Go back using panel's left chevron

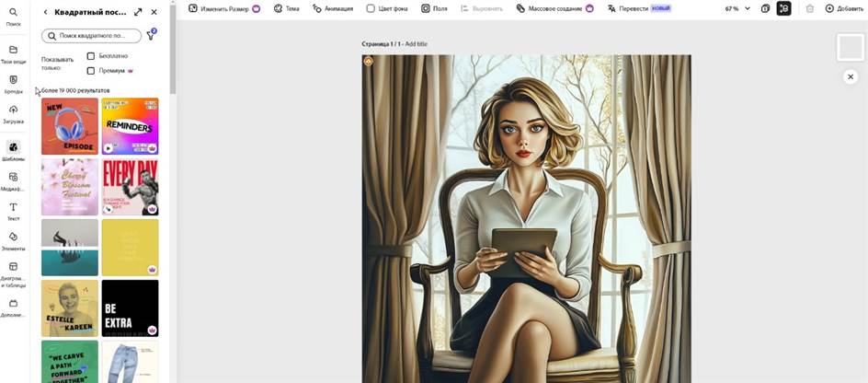46,12
